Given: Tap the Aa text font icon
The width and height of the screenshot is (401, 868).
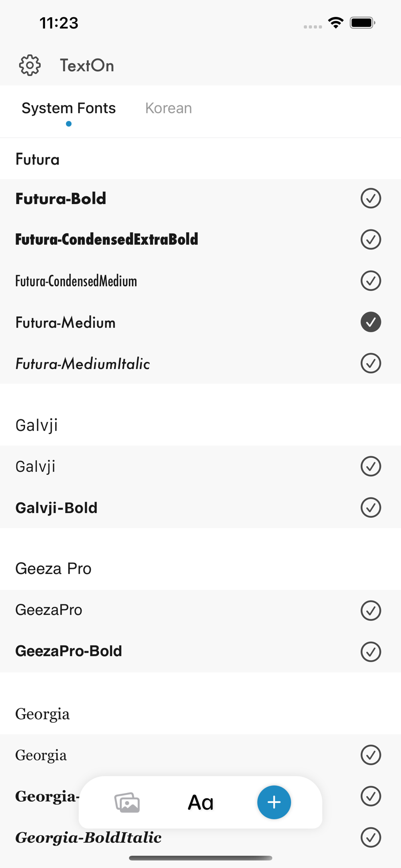Looking at the screenshot, I should [x=200, y=802].
